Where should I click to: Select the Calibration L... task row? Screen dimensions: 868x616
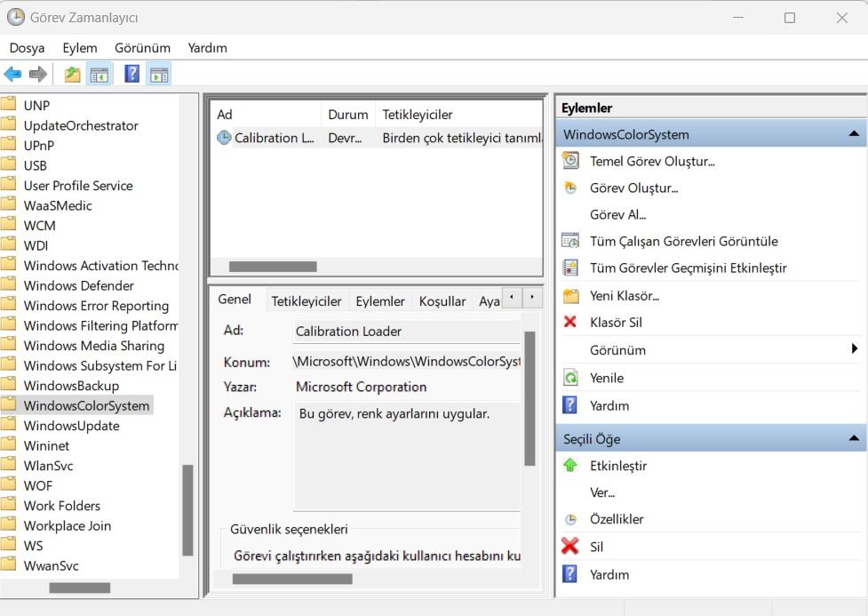(x=377, y=138)
